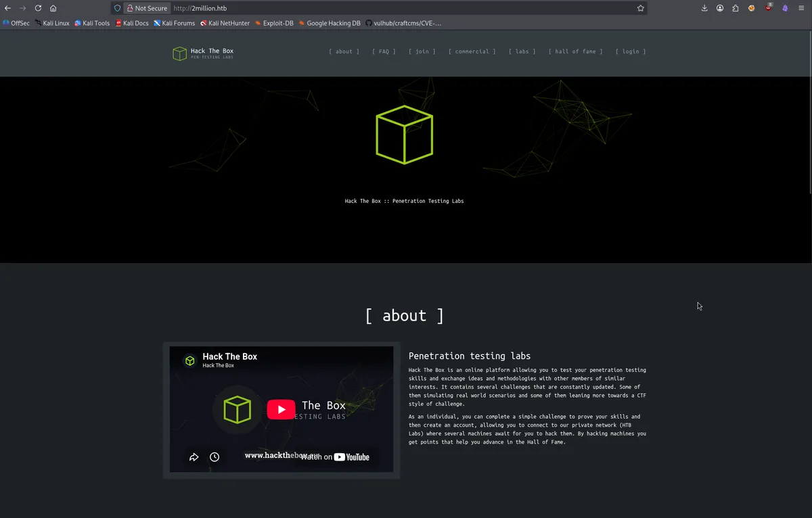The height and width of the screenshot is (518, 812).
Task: Open the Firefox account menu
Action: pyautogui.click(x=720, y=8)
